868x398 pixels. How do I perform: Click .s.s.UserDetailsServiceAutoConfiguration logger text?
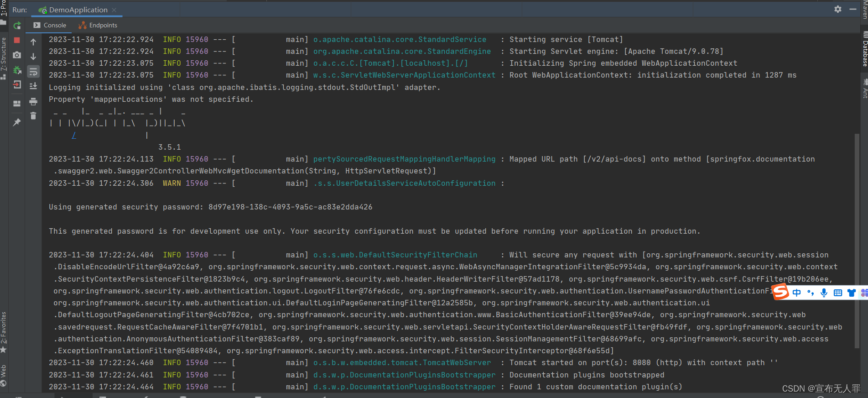coord(404,183)
